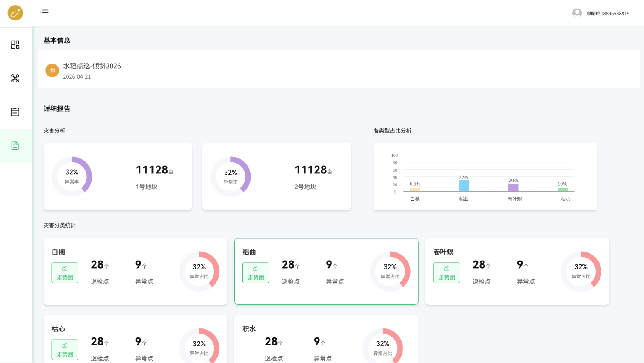Open the report document sidebar icon

coord(15,146)
